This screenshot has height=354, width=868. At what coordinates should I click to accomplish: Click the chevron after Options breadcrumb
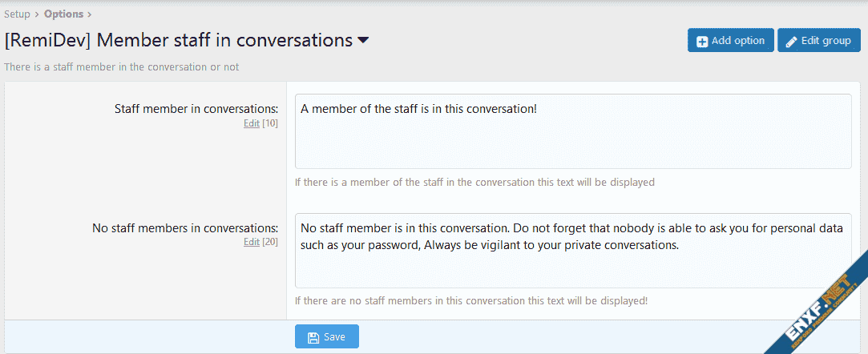coord(89,14)
